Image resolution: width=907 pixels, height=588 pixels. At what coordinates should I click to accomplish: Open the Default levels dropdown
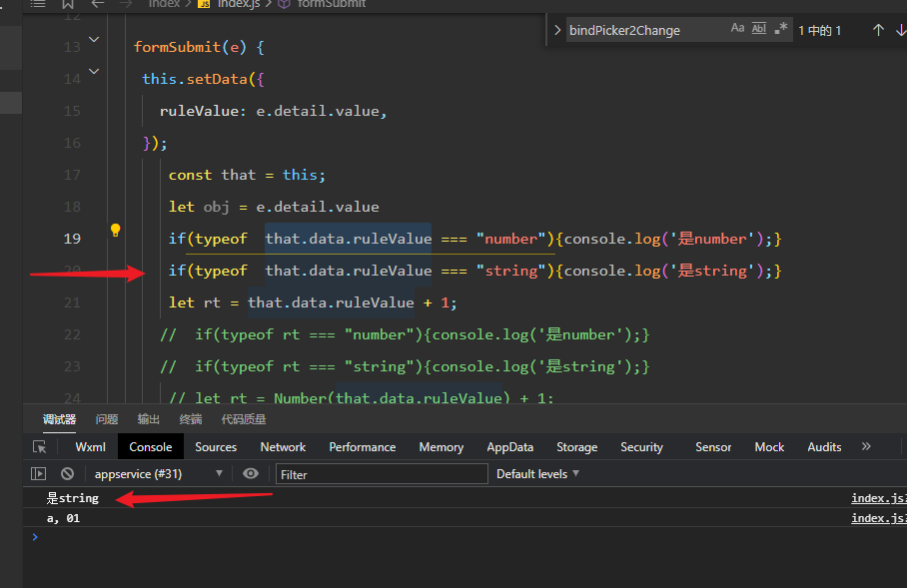538,474
